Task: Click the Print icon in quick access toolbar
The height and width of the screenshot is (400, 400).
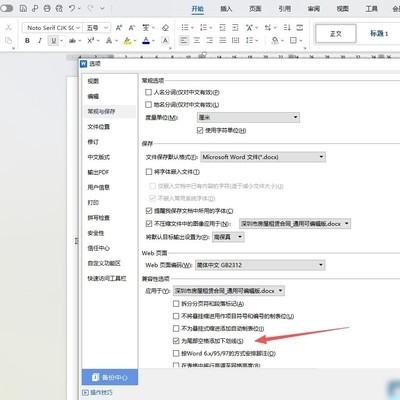Action: [47, 8]
